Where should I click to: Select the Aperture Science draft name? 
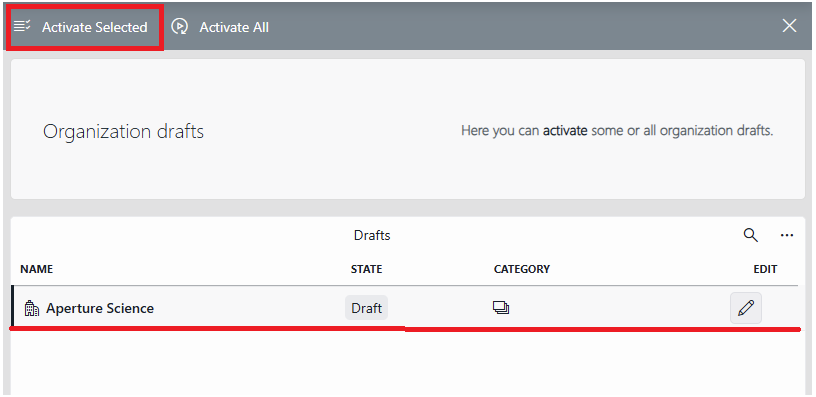click(100, 309)
